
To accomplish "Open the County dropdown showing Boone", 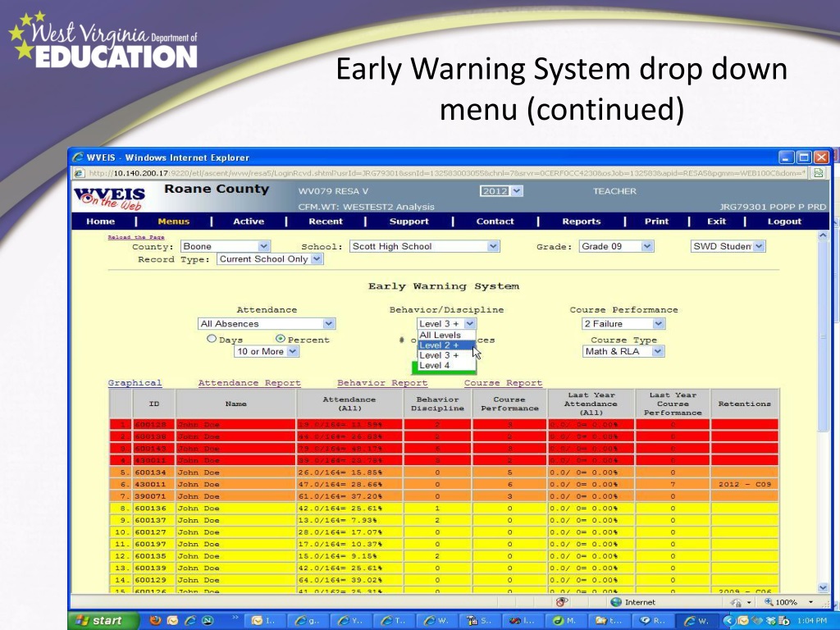I will tap(225, 246).
